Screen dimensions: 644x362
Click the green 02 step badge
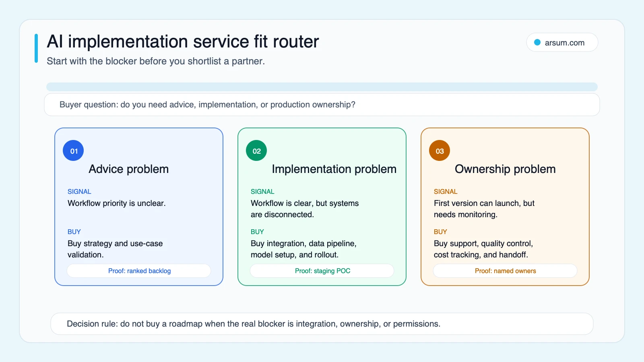(x=256, y=150)
